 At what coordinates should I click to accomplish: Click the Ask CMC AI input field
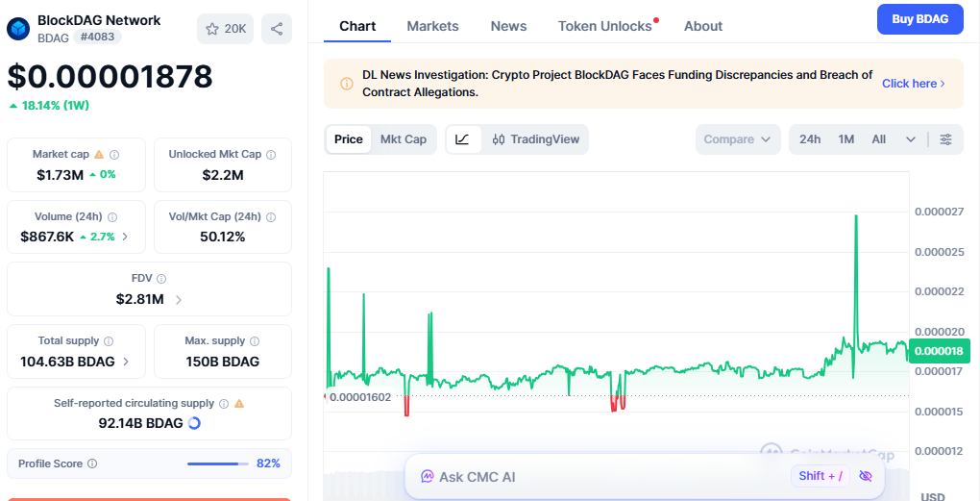click(x=644, y=477)
